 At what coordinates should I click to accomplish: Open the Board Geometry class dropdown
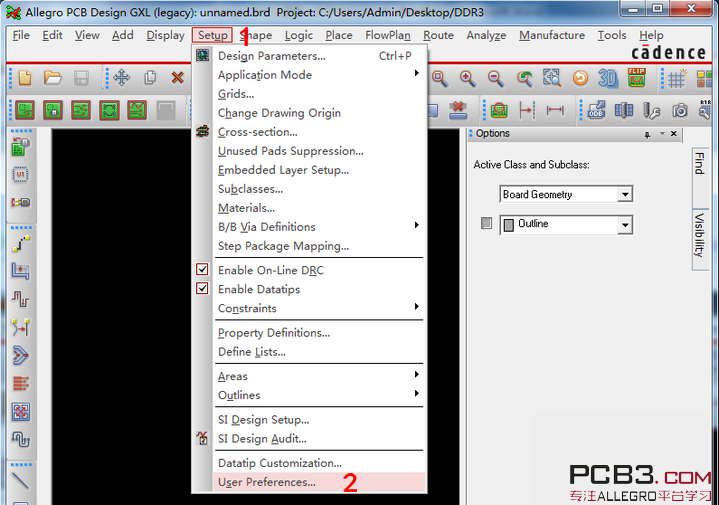pos(625,194)
